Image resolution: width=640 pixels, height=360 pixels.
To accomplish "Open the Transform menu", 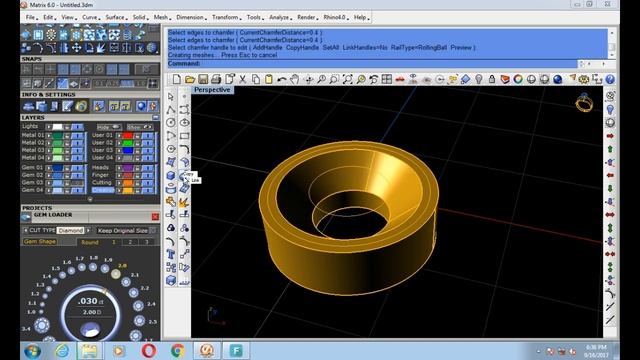I will coord(226,18).
